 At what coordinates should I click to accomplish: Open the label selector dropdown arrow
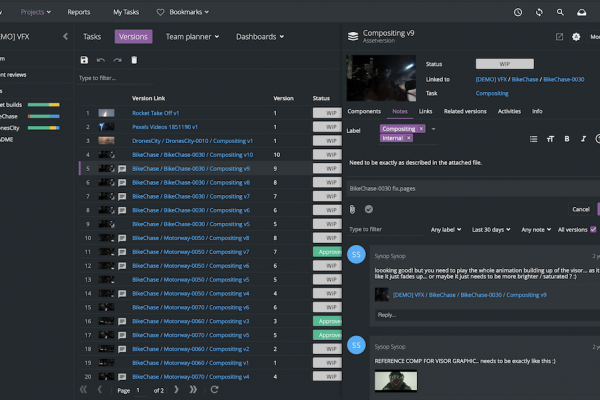(434, 129)
